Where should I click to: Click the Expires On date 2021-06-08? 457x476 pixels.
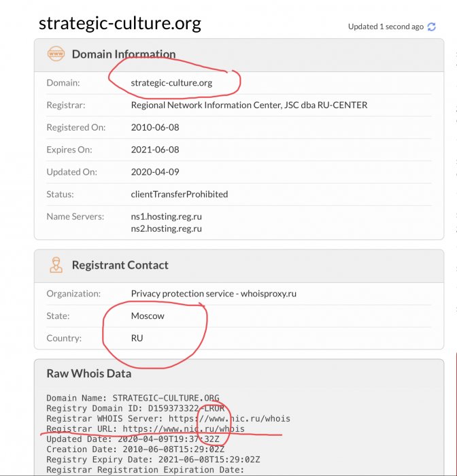click(x=155, y=150)
